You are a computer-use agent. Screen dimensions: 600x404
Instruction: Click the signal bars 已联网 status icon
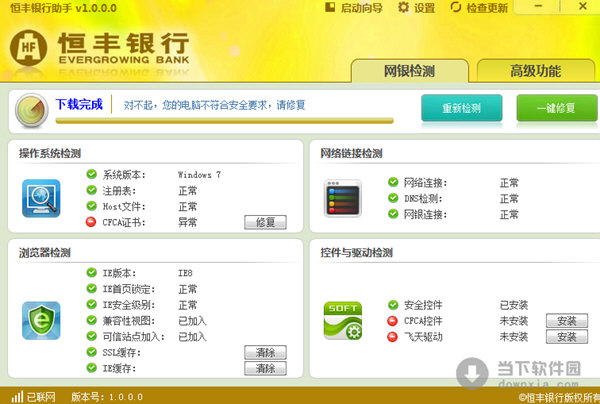click(x=17, y=397)
